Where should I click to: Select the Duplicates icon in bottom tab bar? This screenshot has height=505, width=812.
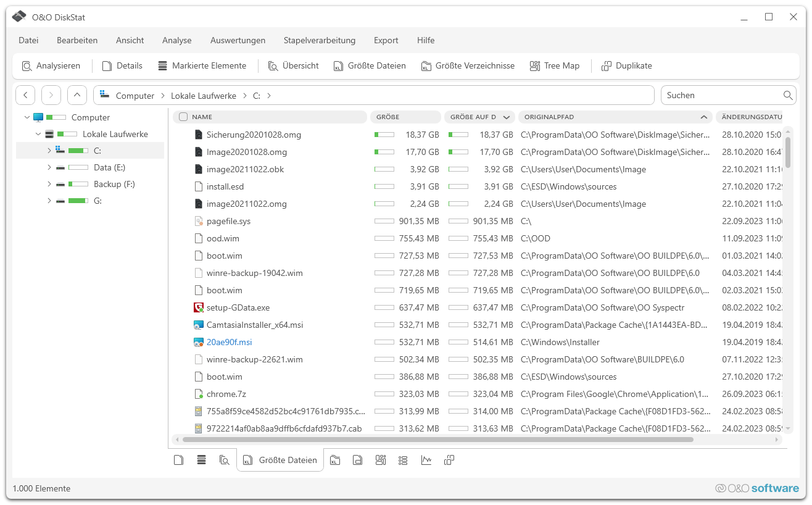449,460
